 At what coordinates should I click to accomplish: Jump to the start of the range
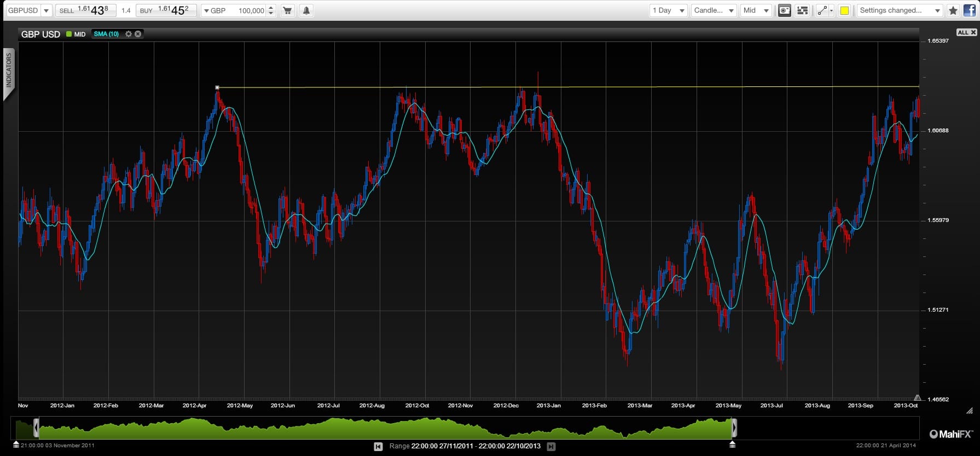[x=378, y=446]
